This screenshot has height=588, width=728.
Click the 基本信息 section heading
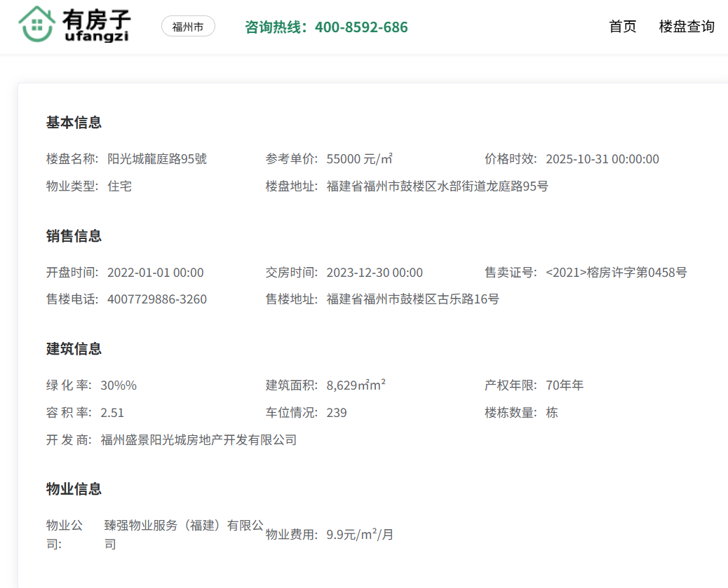click(74, 123)
